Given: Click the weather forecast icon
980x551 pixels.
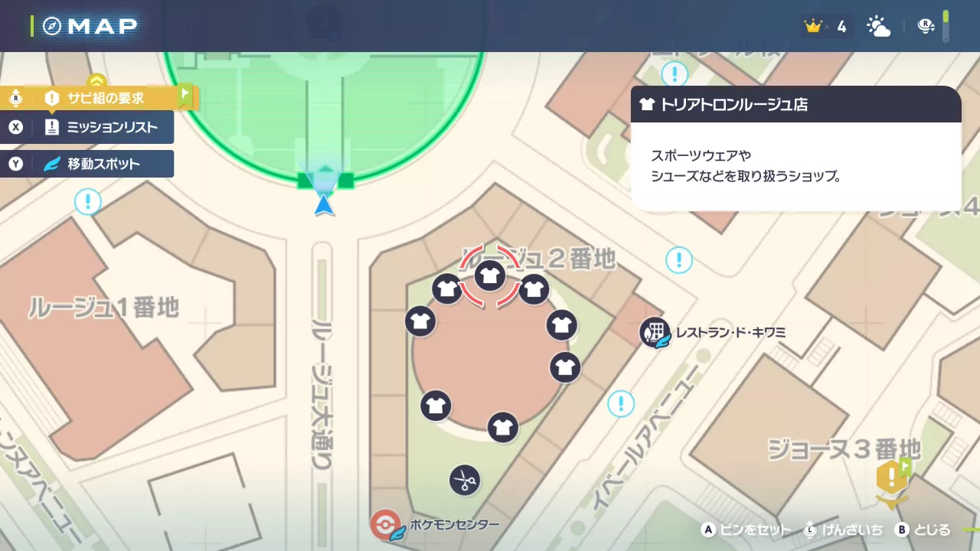Looking at the screenshot, I should click(878, 26).
